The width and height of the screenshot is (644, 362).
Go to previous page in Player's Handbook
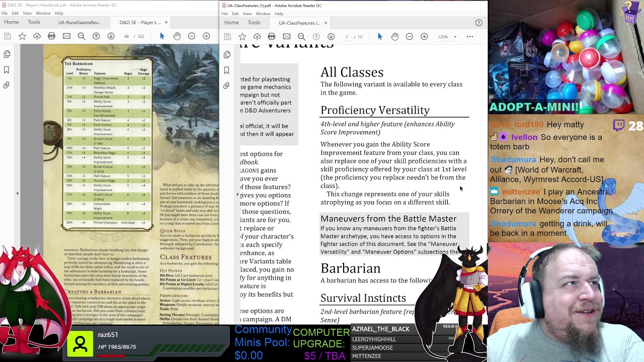tap(96, 36)
